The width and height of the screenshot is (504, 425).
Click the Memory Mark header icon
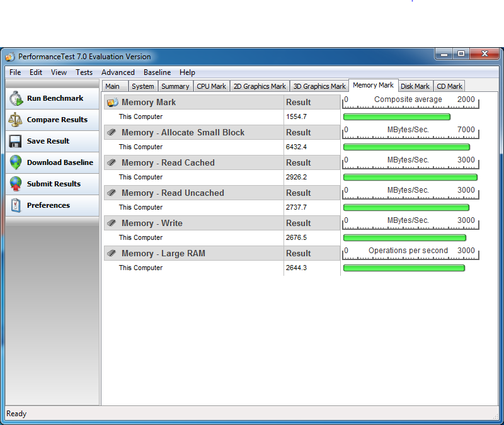pyautogui.click(x=112, y=102)
